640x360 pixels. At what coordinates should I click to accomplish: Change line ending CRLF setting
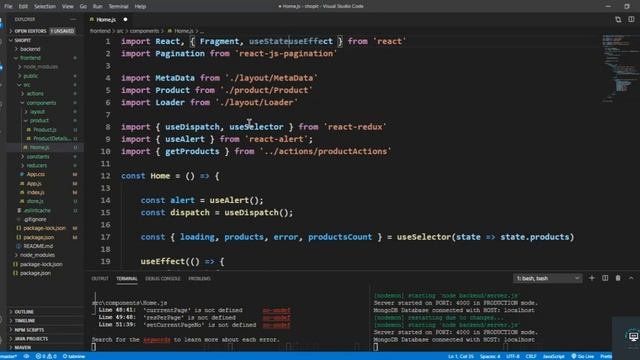click(x=531, y=356)
